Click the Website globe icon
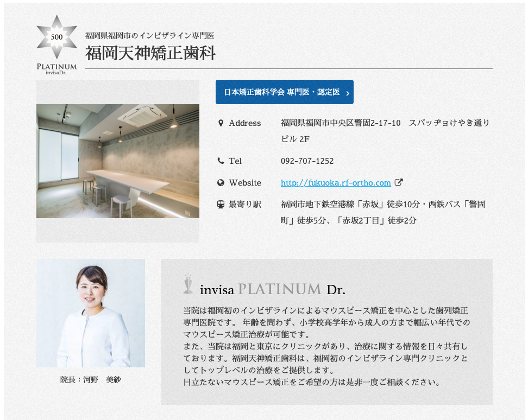The width and height of the screenshot is (528, 420). click(x=221, y=182)
